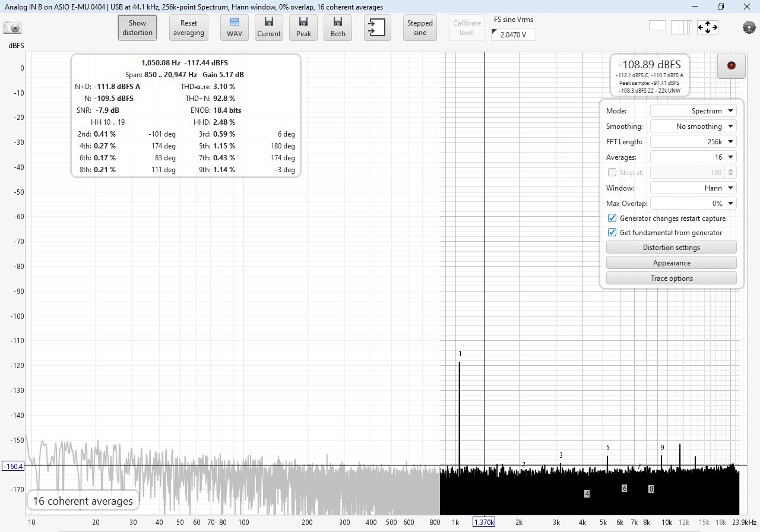
Task: Click harmonic marker 9 on the graph
Action: click(662, 448)
